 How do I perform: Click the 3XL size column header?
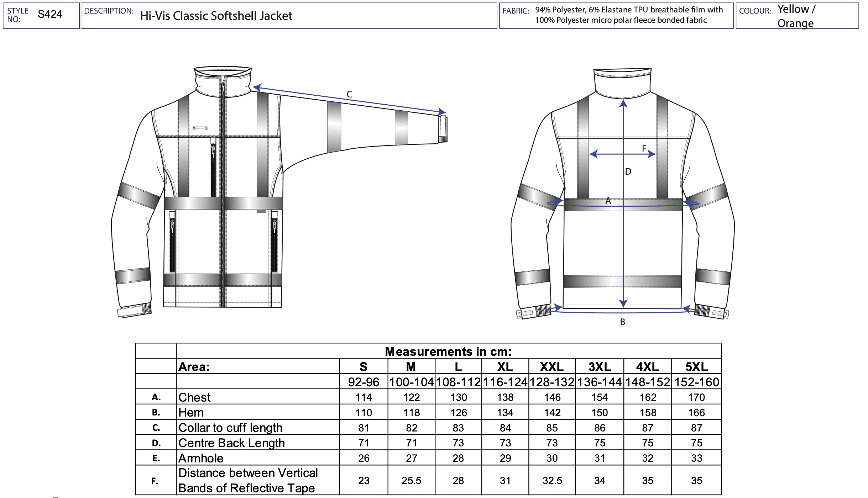(x=600, y=367)
